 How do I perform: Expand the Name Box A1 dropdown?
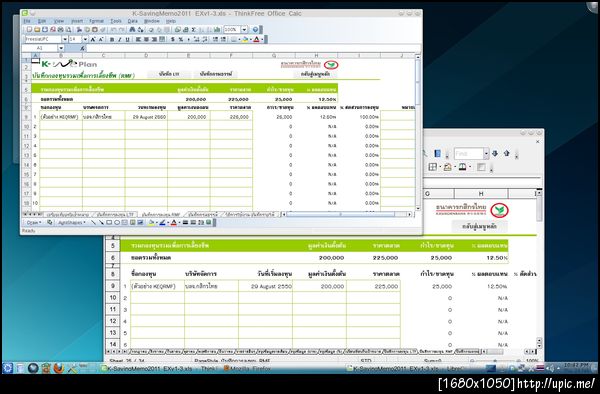61,48
